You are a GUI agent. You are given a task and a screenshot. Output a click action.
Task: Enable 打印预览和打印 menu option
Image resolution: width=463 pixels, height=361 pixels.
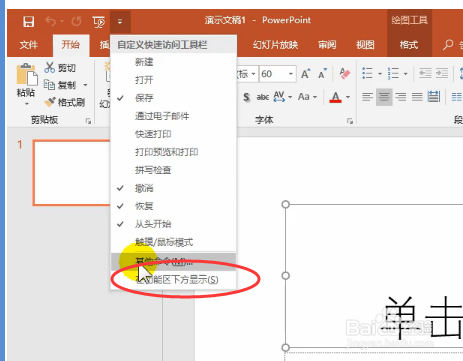(173, 152)
